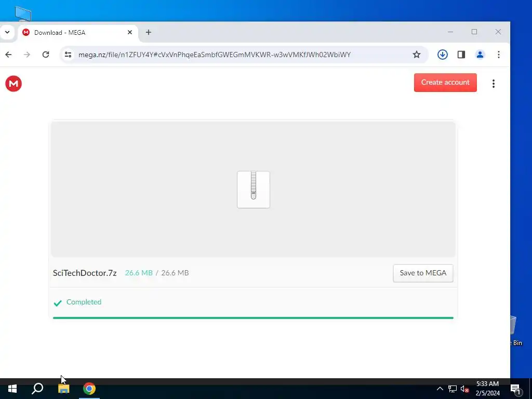This screenshot has width=532, height=399.
Task: Open the MEGA page three-dot menu
Action: (494, 84)
